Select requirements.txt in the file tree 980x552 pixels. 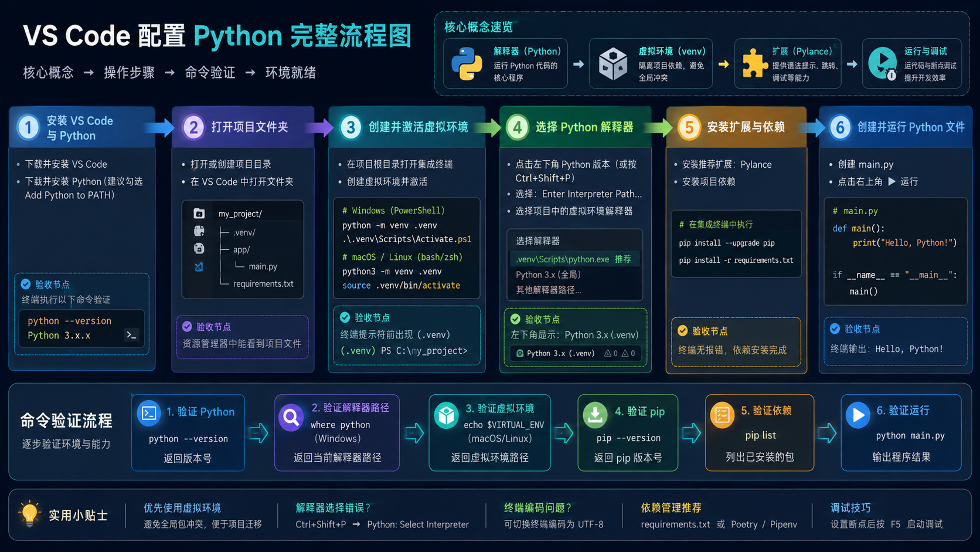pos(263,284)
